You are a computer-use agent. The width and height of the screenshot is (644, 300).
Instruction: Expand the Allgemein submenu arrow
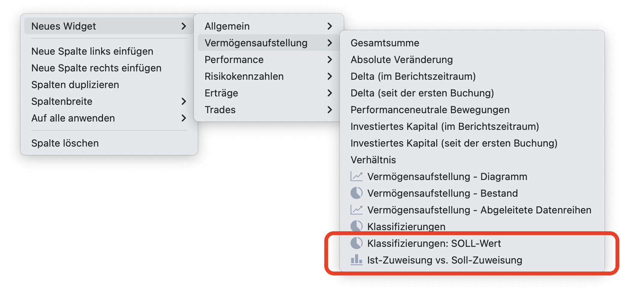pyautogui.click(x=330, y=26)
